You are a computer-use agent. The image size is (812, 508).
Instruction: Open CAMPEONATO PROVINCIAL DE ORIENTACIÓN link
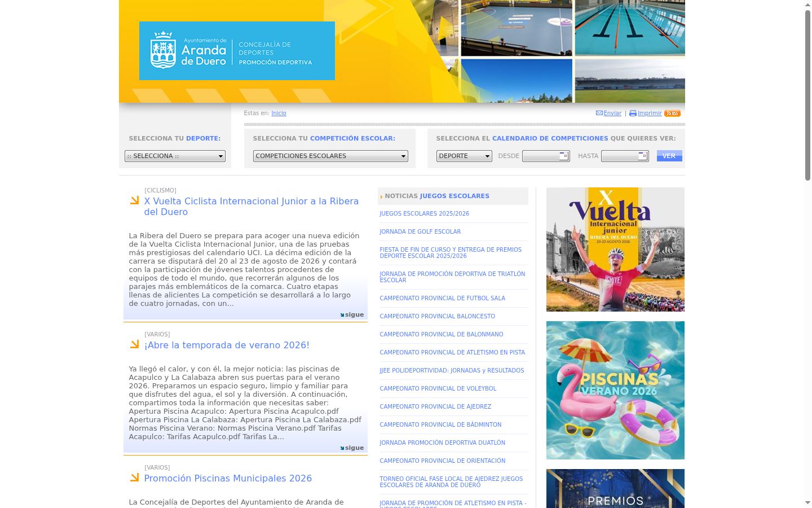click(442, 461)
